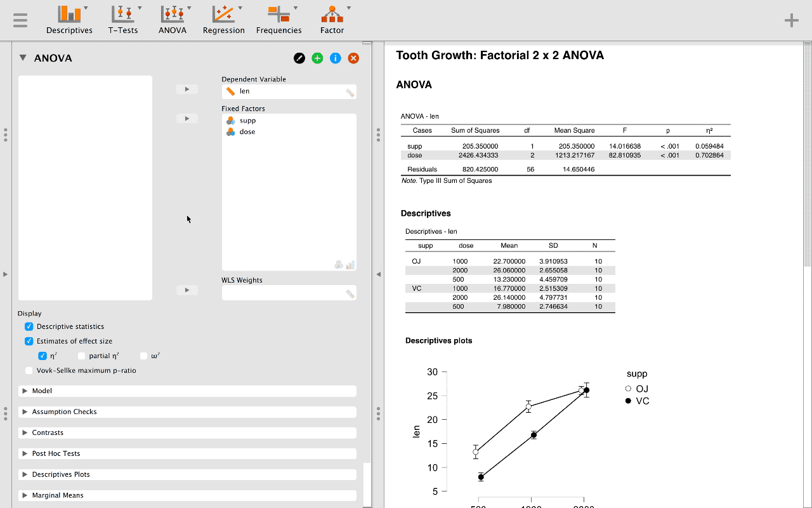The image size is (812, 508).
Task: Click the Descriptives plots heading
Action: (439, 341)
